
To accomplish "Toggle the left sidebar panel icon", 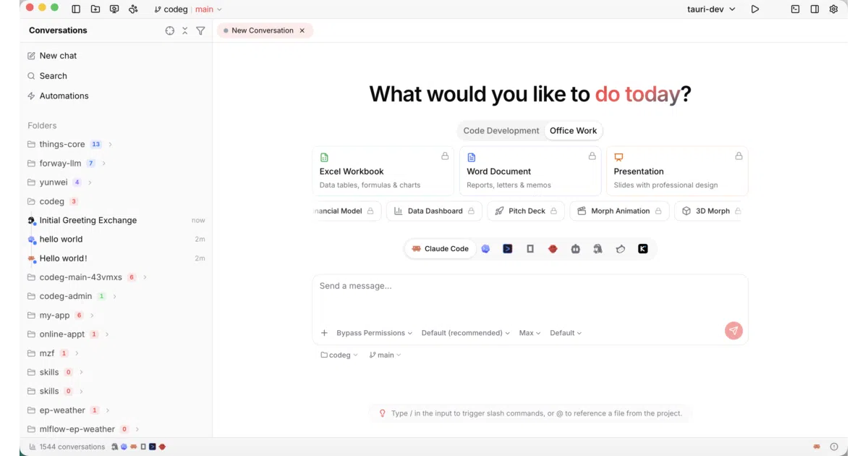I will pos(76,9).
